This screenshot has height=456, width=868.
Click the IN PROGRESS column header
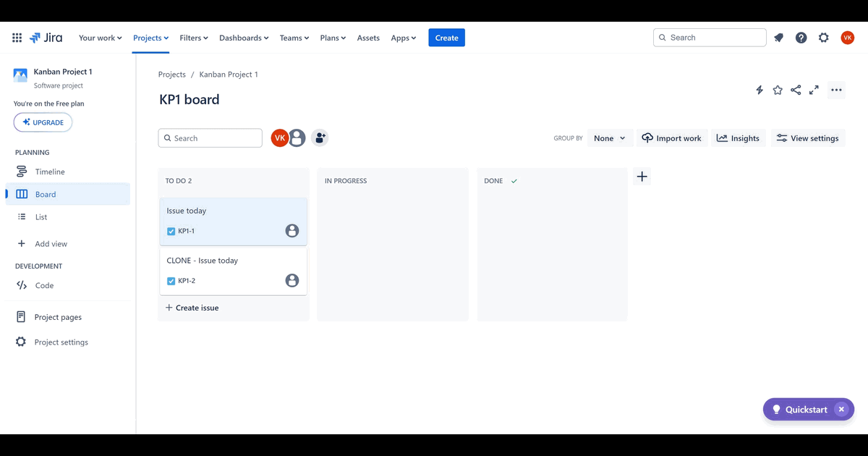346,181
